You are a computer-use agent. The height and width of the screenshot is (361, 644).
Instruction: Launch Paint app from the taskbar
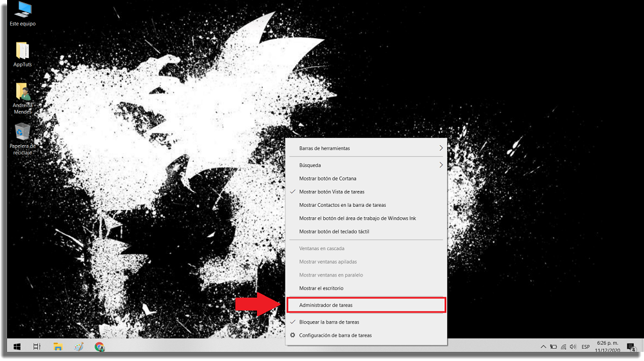point(79,347)
